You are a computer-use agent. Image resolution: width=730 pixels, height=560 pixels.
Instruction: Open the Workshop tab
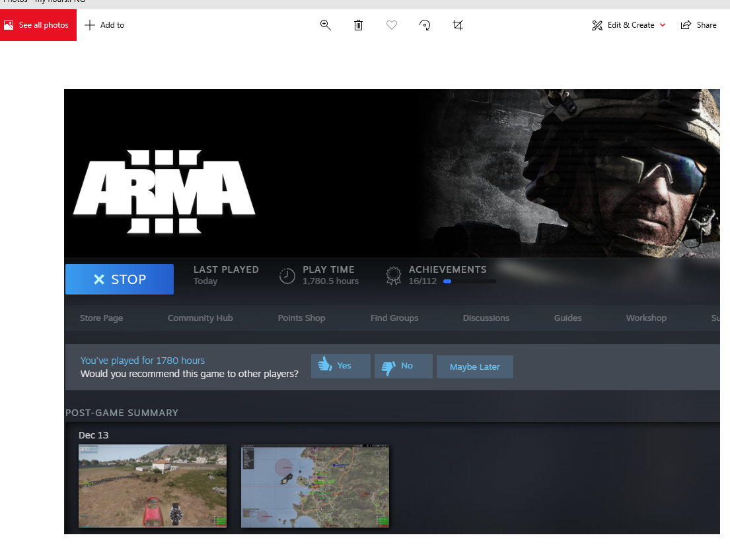[646, 318]
